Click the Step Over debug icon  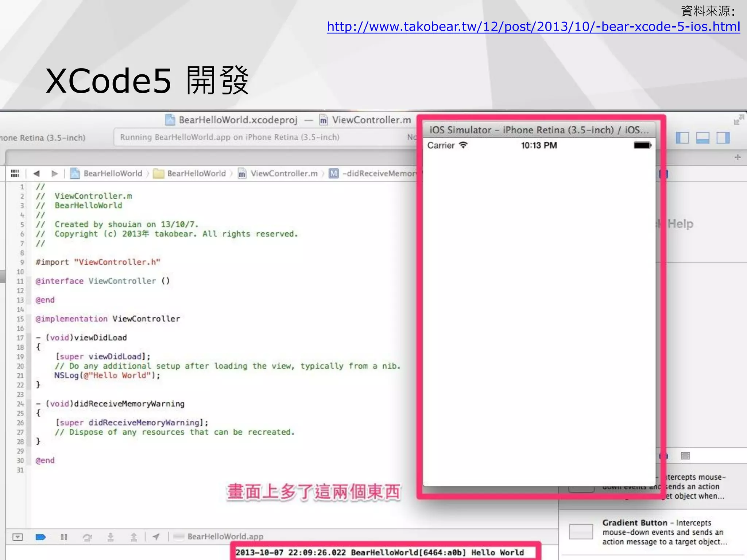[87, 537]
